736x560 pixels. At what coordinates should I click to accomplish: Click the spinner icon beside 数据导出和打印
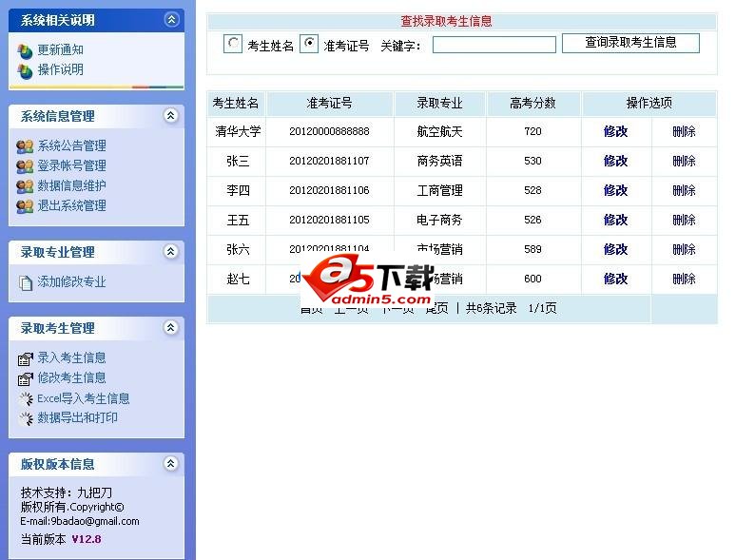tap(26, 418)
